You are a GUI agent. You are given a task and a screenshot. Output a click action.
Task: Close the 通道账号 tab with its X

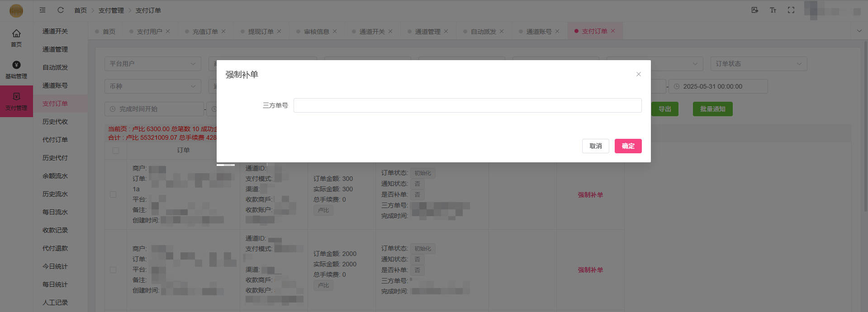[x=557, y=31]
